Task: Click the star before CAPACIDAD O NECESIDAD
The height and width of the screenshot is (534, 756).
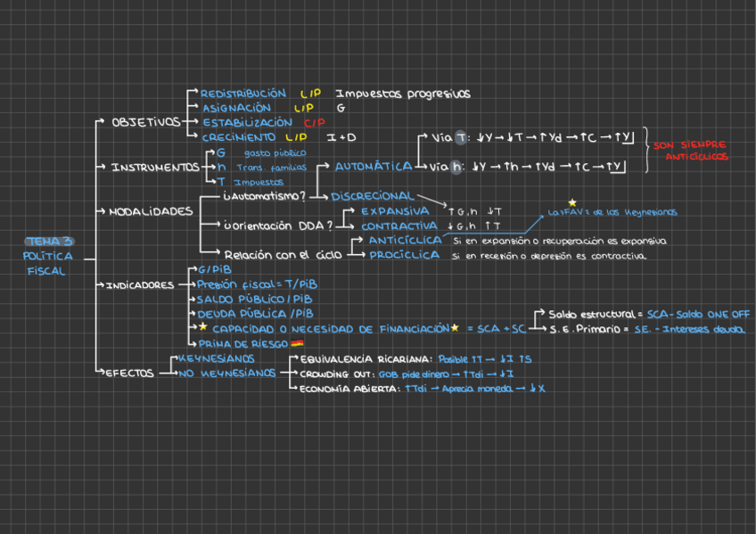Action: coord(202,327)
